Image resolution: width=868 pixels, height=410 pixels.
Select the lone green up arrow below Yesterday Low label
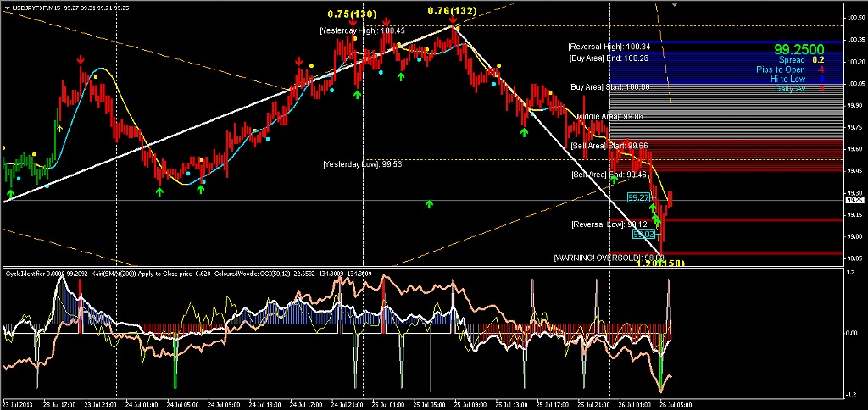pyautogui.click(x=429, y=205)
